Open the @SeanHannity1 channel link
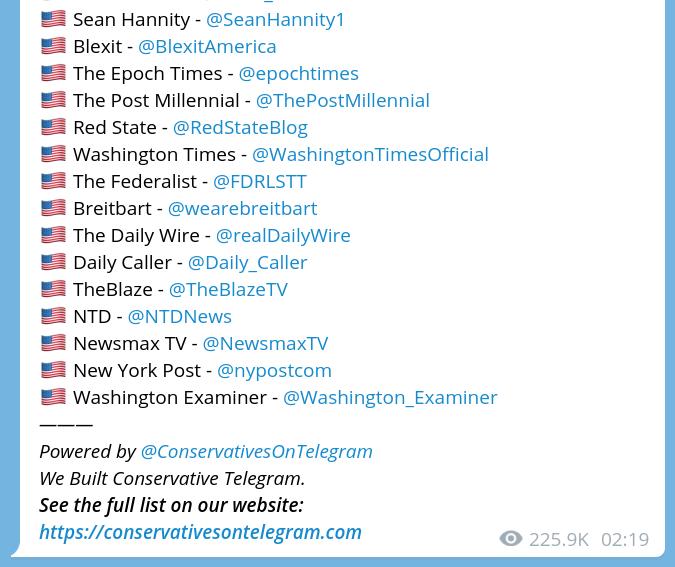This screenshot has width=675, height=567. point(275,20)
